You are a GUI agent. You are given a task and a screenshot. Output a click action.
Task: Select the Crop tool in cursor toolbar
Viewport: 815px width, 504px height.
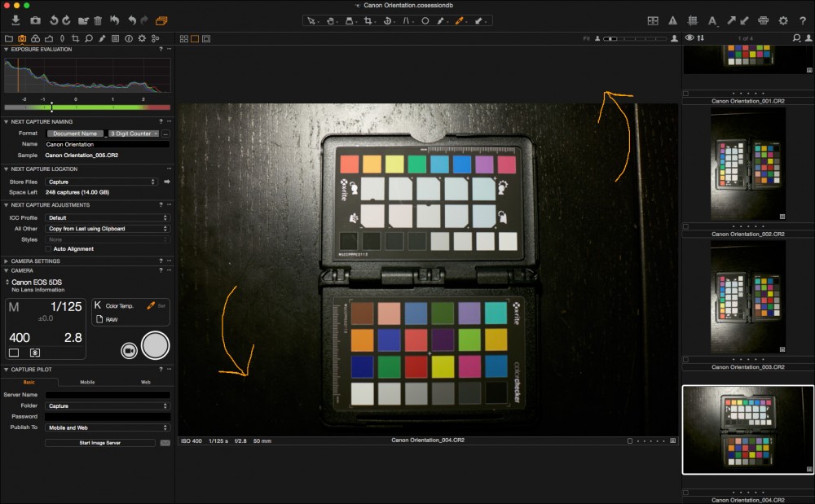(x=368, y=20)
